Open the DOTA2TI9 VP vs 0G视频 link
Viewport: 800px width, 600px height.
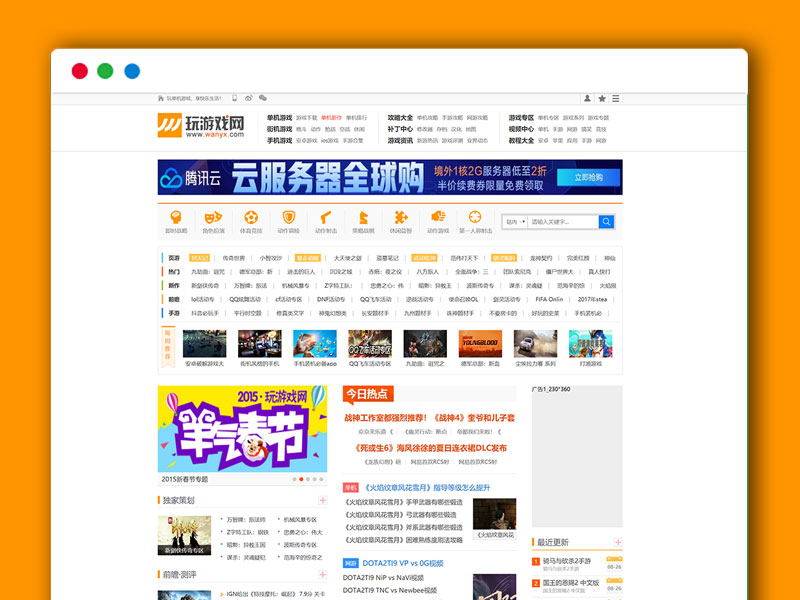[405, 561]
